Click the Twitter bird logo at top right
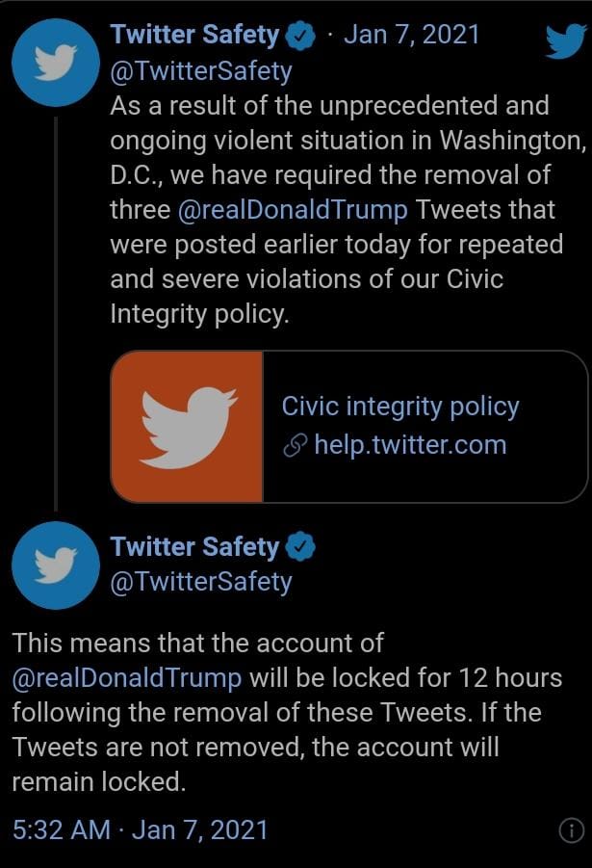The width and height of the screenshot is (592, 868). click(x=565, y=40)
